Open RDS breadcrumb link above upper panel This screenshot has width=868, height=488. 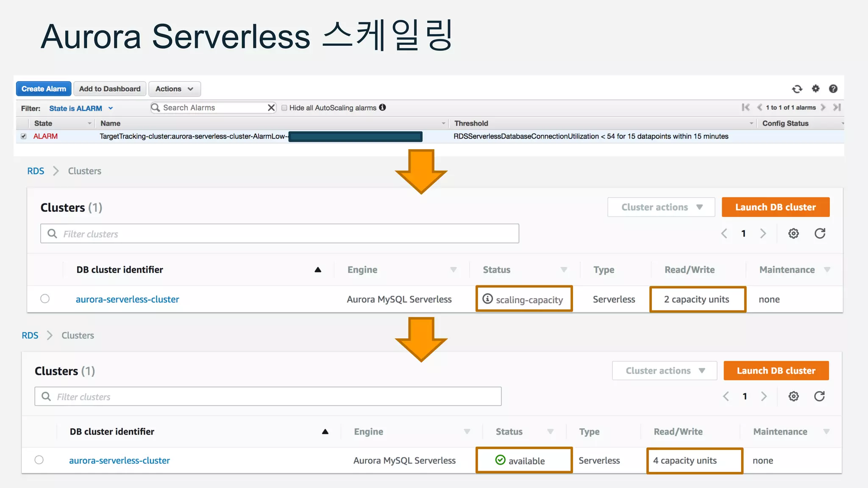(36, 171)
